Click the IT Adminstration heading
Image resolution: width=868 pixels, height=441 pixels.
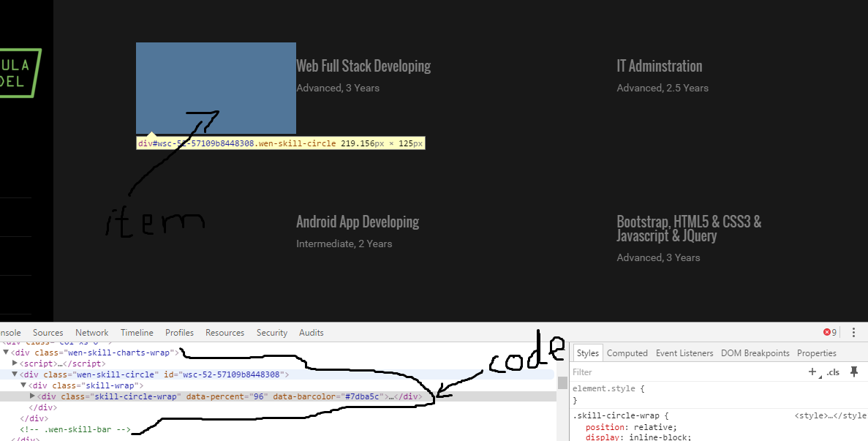click(660, 66)
